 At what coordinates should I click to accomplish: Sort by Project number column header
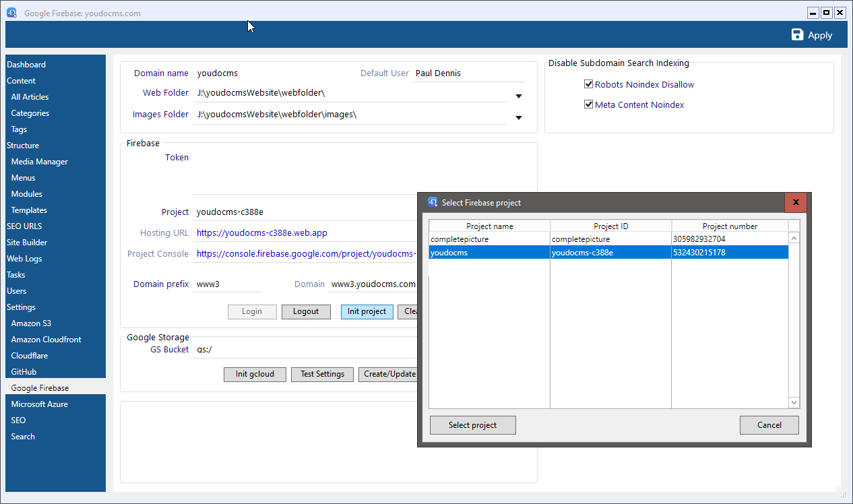tap(730, 226)
